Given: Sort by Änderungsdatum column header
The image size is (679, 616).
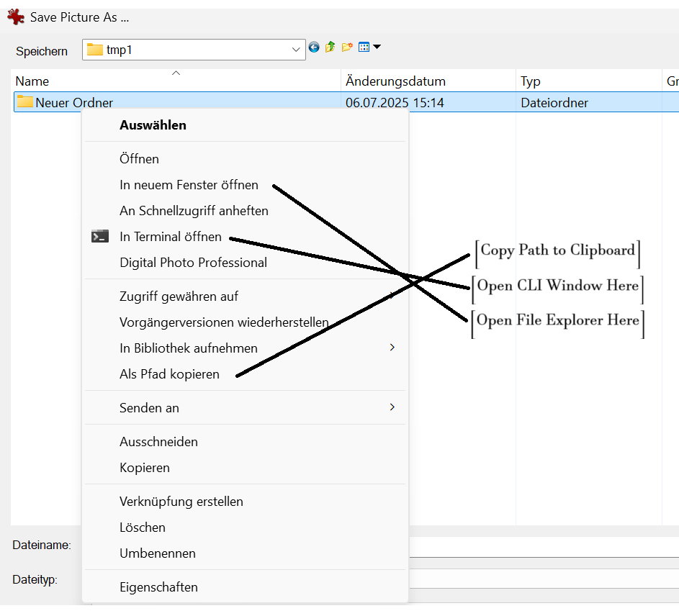Looking at the screenshot, I should pyautogui.click(x=395, y=81).
